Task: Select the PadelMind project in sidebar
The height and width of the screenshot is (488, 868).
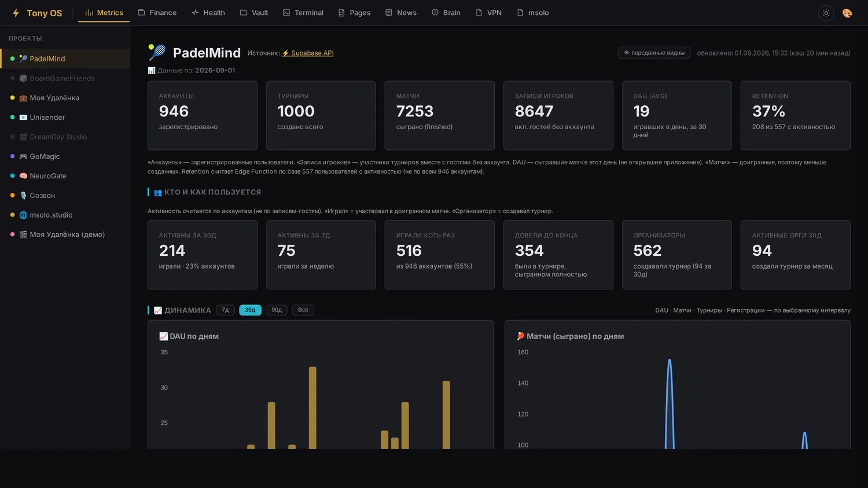Action: click(x=65, y=58)
